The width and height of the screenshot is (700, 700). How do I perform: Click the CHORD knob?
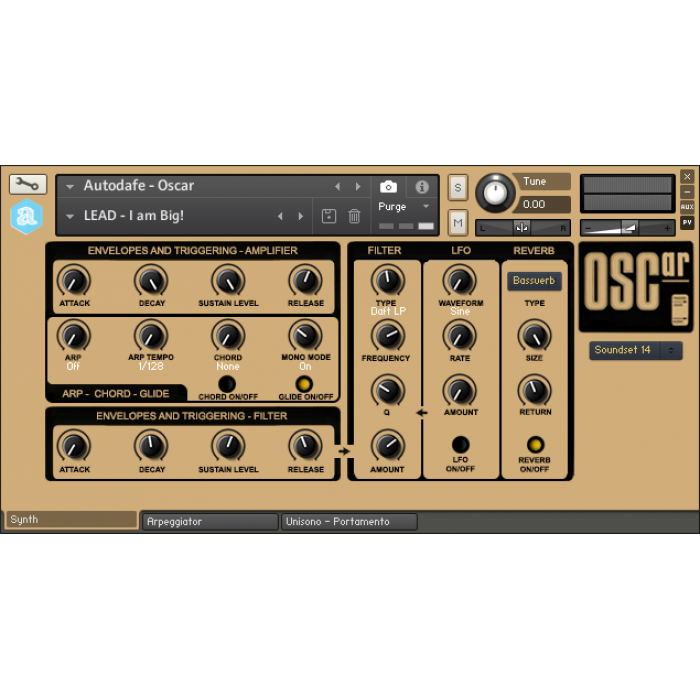tap(228, 336)
